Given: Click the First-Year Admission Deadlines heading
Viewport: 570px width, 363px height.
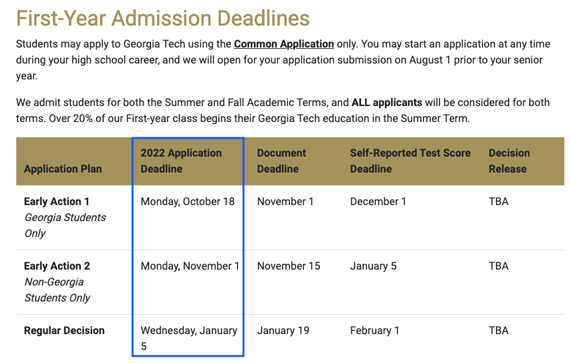Looking at the screenshot, I should click(x=163, y=18).
